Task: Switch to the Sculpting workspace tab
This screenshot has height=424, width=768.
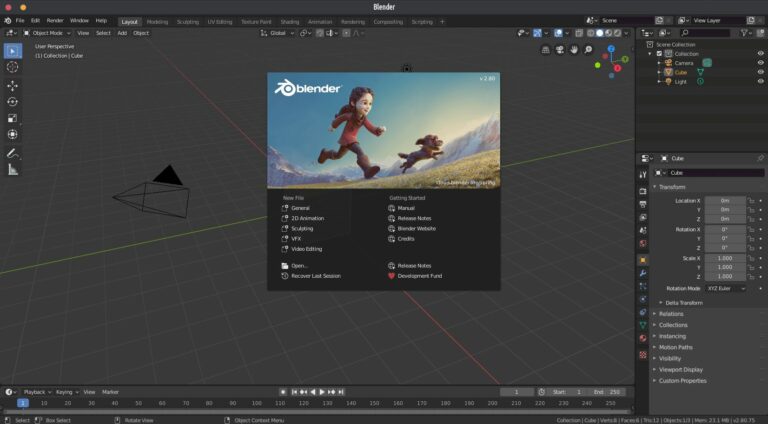Action: point(187,21)
